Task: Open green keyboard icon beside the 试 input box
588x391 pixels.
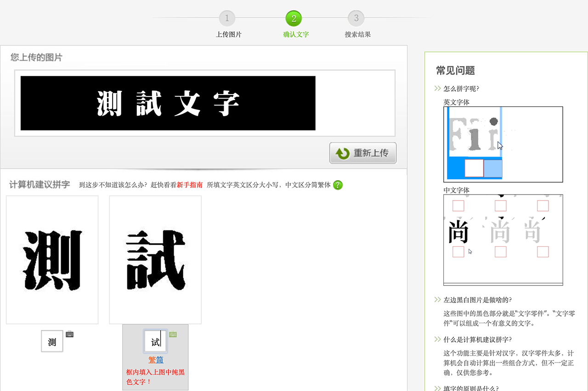Action: click(173, 335)
